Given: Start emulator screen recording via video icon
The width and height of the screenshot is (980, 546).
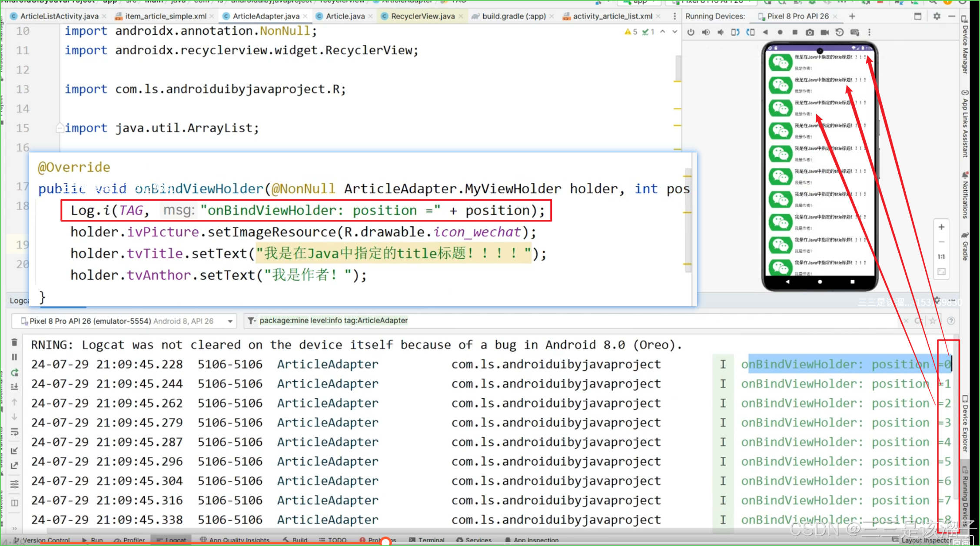Looking at the screenshot, I should click(824, 32).
